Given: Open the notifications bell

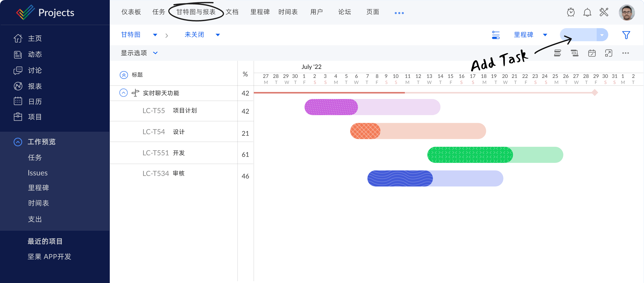Looking at the screenshot, I should click(587, 12).
